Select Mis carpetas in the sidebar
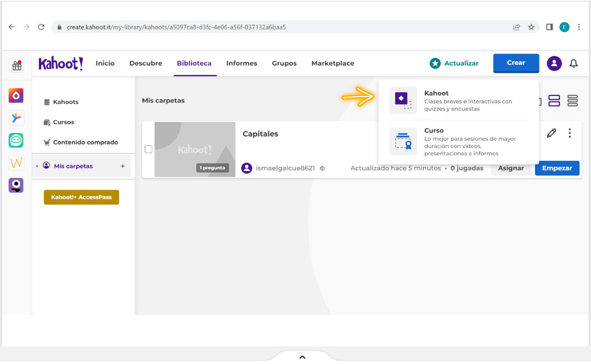The width and height of the screenshot is (591, 364). click(73, 166)
